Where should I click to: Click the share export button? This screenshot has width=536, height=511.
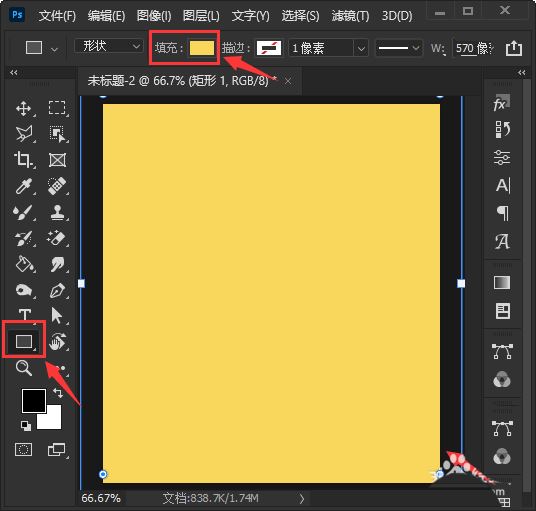click(x=514, y=48)
